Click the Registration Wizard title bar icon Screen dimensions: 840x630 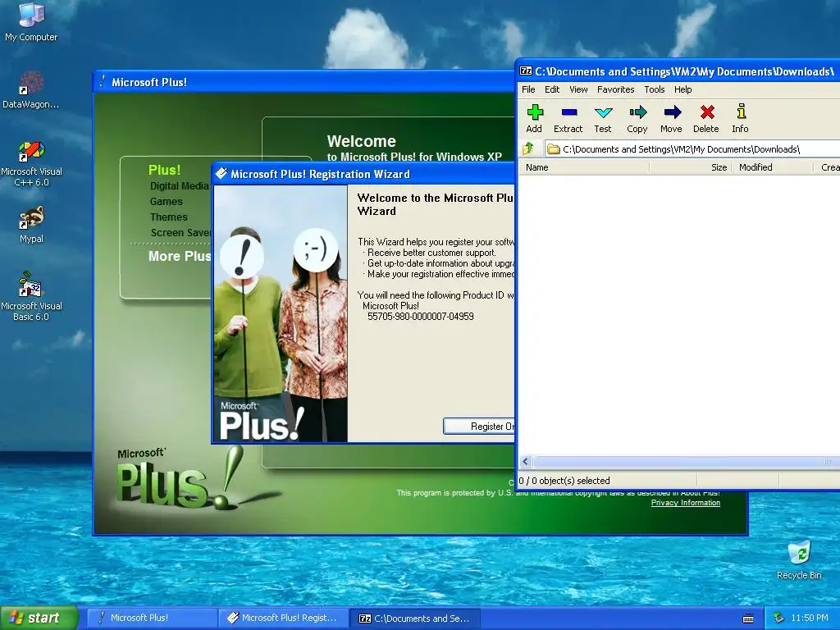click(x=221, y=174)
